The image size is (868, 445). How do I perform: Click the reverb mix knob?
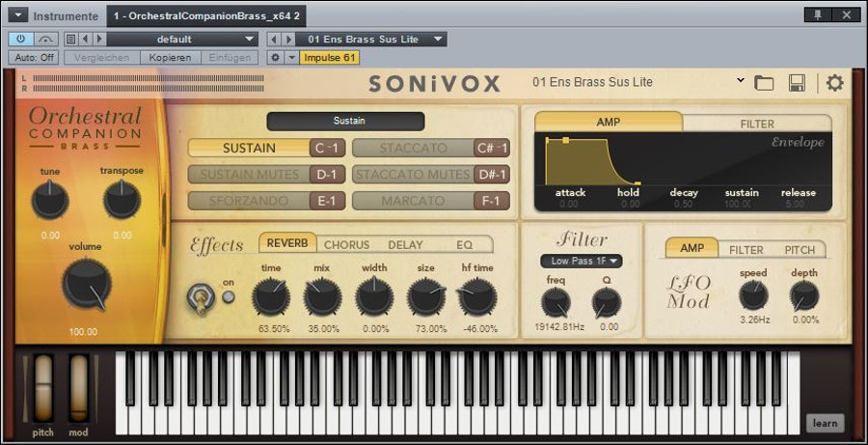[322, 296]
